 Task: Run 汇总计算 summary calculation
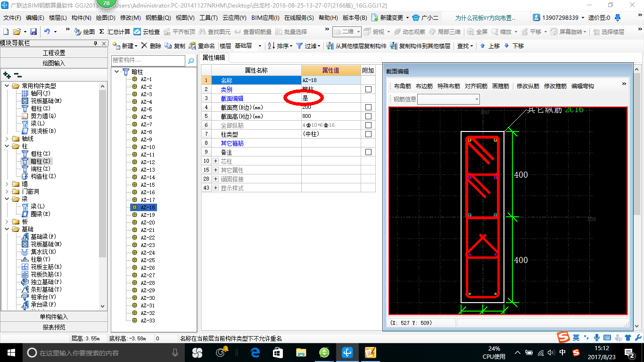(115, 32)
